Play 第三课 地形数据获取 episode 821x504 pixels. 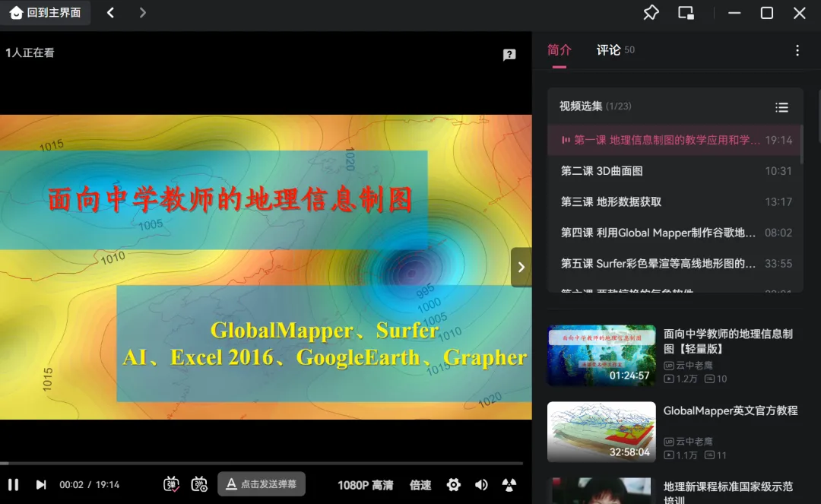click(674, 201)
